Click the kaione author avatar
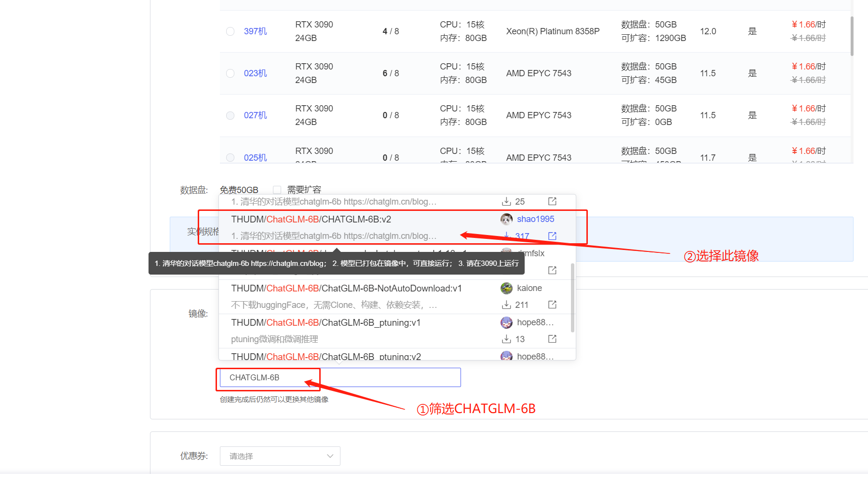 click(506, 288)
